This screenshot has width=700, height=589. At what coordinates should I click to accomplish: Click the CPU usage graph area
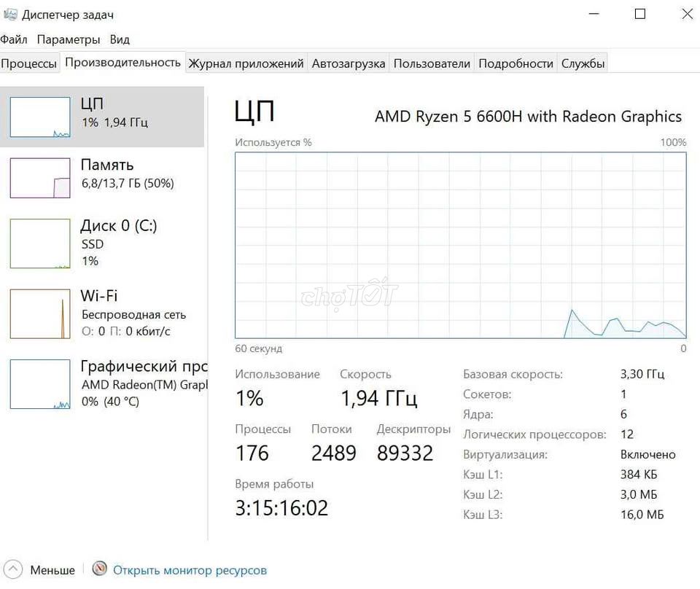pos(461,245)
